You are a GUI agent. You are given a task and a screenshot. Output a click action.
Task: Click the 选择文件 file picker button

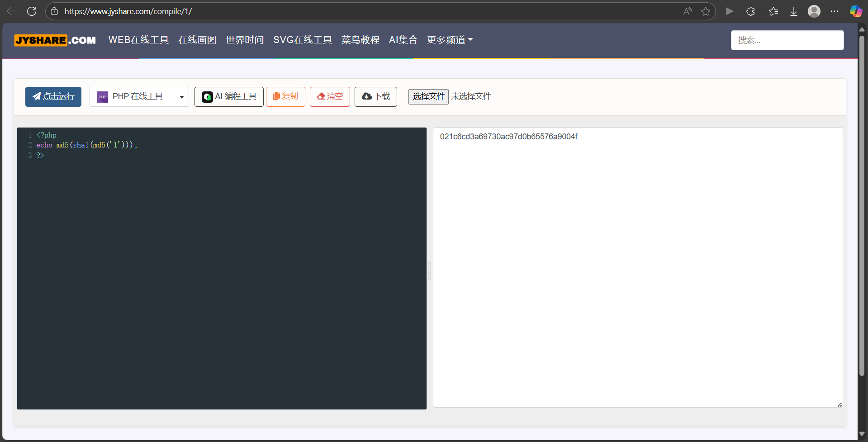(428, 96)
